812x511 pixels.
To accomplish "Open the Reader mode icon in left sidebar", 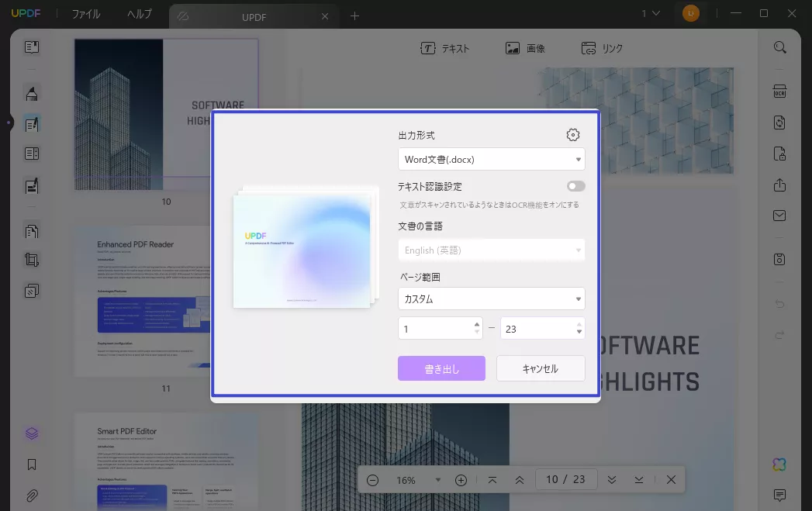I will click(x=32, y=47).
